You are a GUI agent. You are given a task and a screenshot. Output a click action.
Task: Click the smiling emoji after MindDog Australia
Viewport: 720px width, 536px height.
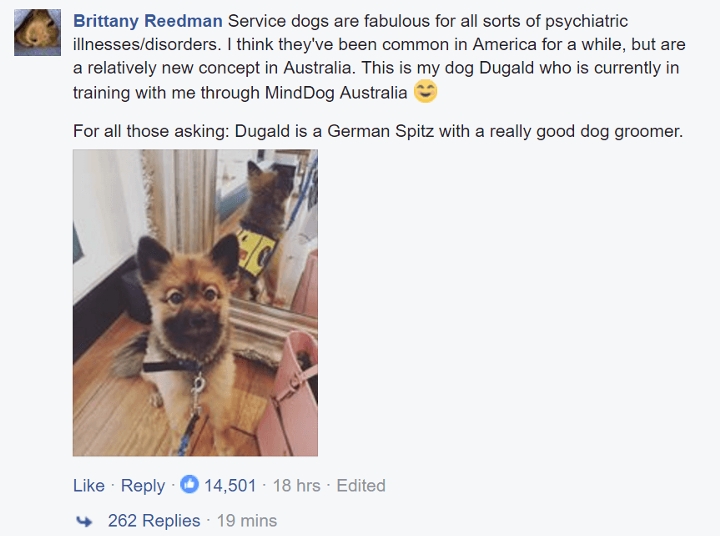coord(425,91)
